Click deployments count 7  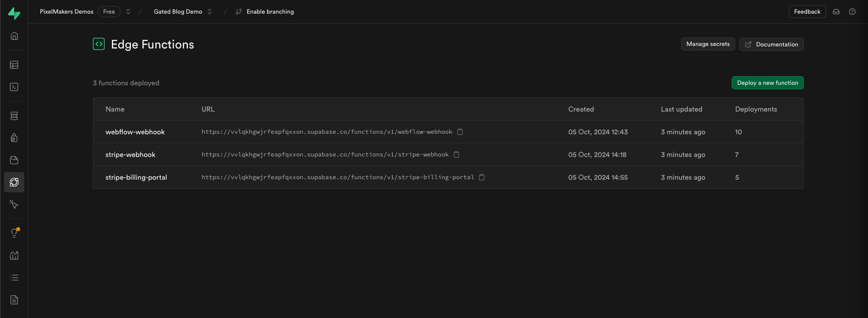click(x=737, y=154)
